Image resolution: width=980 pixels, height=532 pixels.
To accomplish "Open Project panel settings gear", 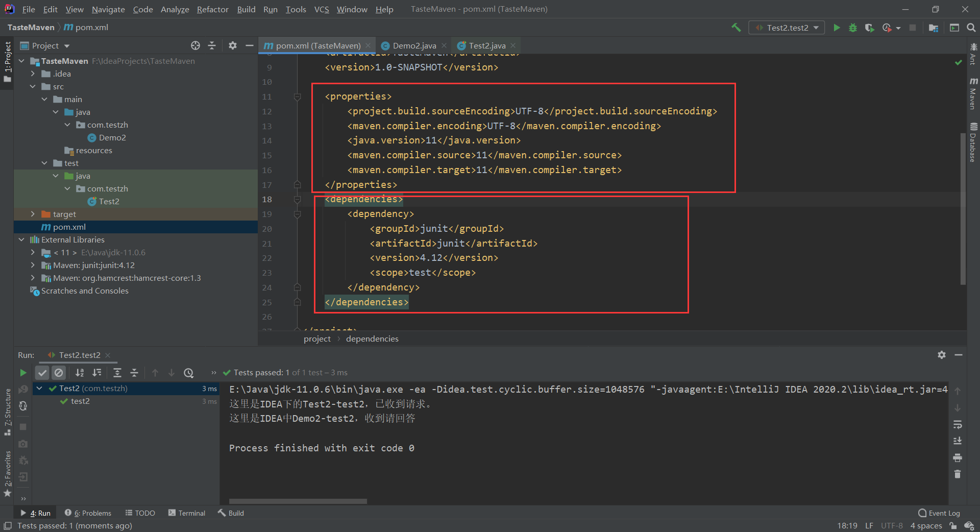I will [233, 45].
